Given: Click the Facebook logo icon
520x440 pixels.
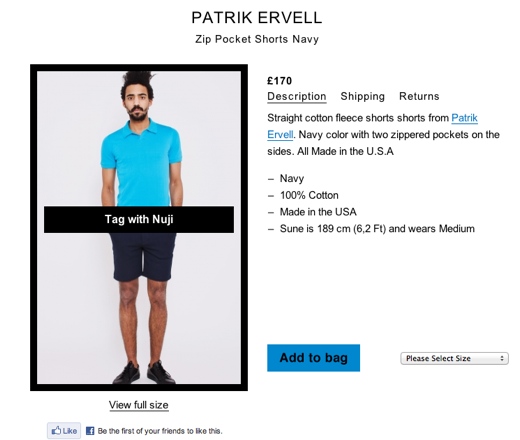Looking at the screenshot, I should tap(90, 431).
